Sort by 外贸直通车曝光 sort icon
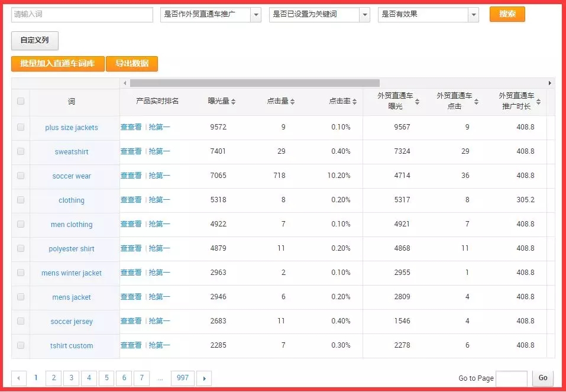This screenshot has width=566, height=392. pyautogui.click(x=417, y=102)
